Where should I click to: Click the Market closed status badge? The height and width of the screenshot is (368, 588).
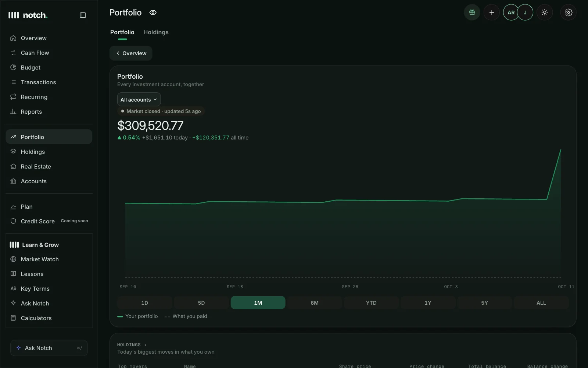[161, 111]
